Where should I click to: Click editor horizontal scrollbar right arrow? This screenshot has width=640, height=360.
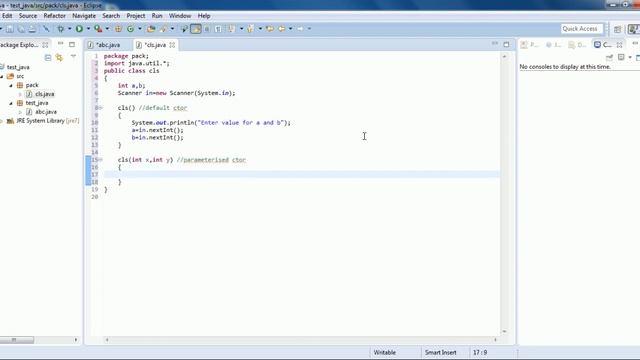496,340
